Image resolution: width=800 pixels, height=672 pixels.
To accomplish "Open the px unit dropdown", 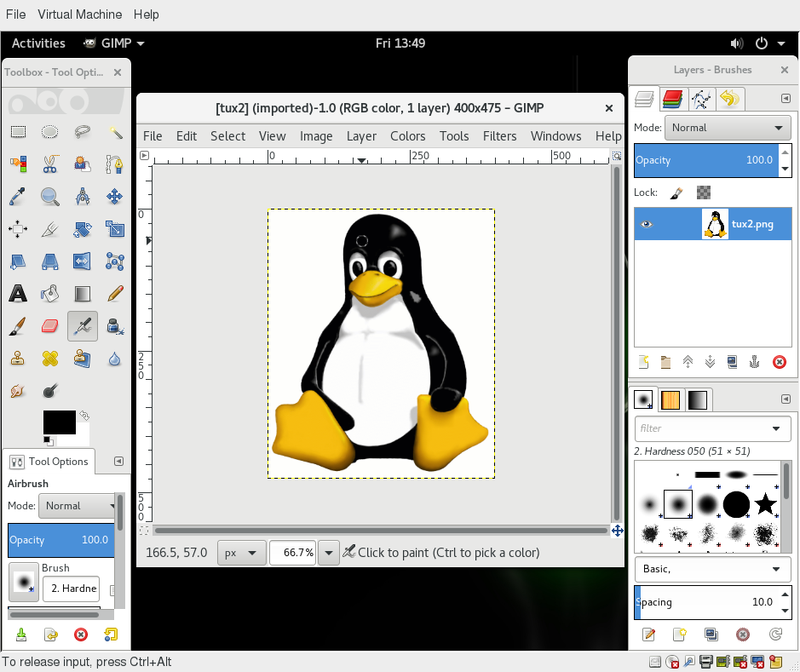I will pyautogui.click(x=241, y=553).
